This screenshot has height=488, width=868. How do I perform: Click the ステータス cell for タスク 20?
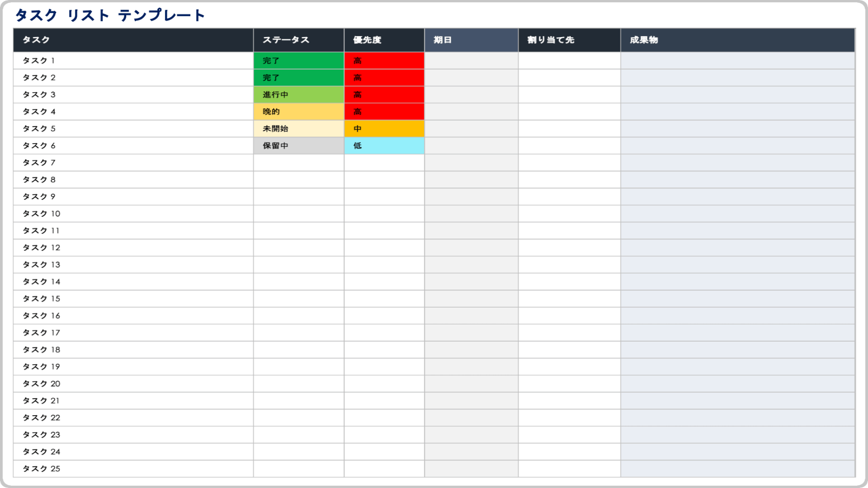click(x=299, y=384)
